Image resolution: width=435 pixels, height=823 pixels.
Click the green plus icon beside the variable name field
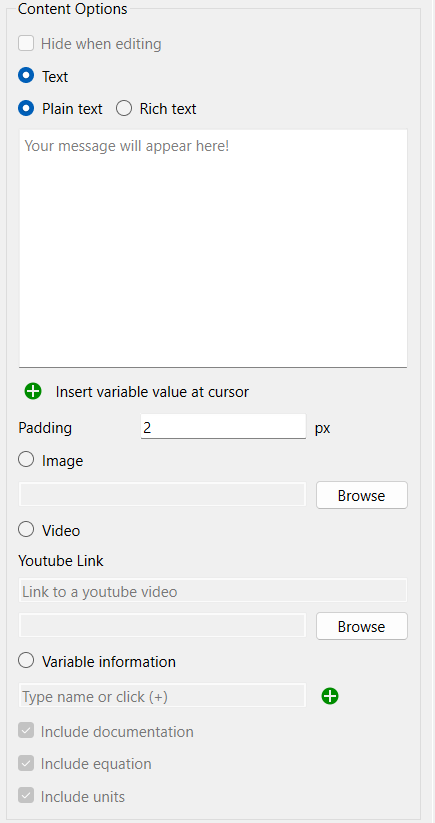tap(330, 697)
